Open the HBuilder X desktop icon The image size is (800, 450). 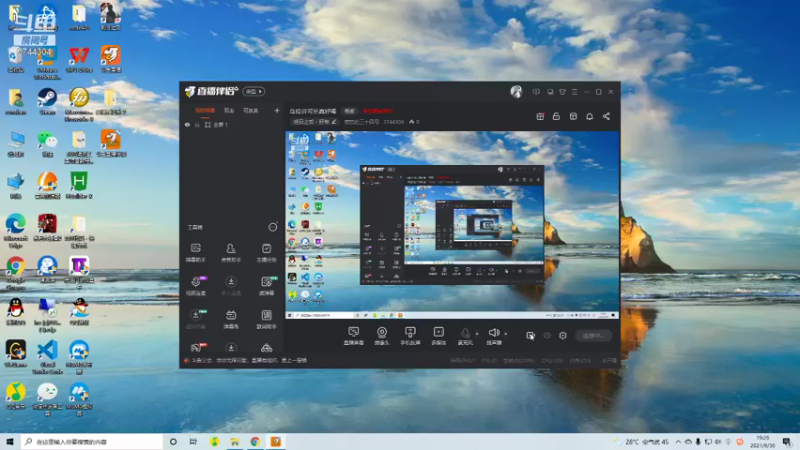point(79,185)
